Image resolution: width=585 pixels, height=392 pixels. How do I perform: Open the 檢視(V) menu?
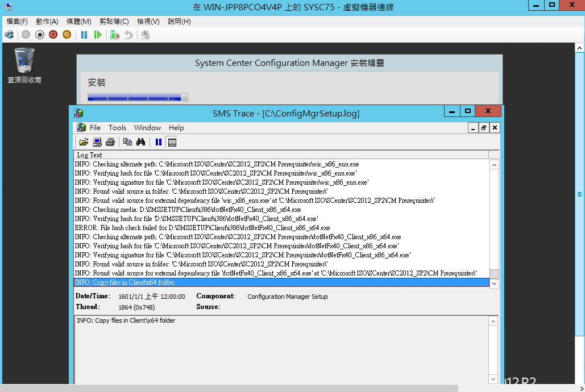coord(148,21)
